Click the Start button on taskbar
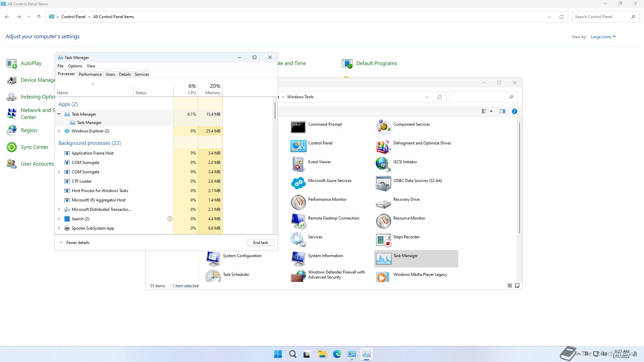 point(278,354)
